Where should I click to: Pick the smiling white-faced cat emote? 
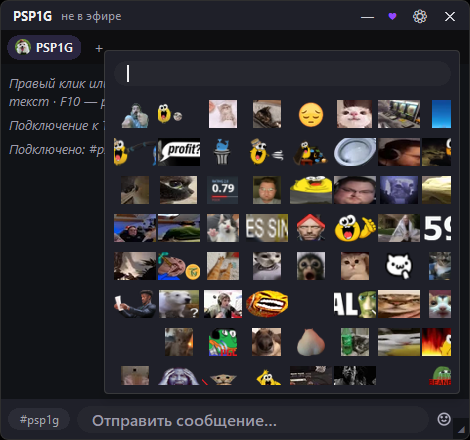355,114
